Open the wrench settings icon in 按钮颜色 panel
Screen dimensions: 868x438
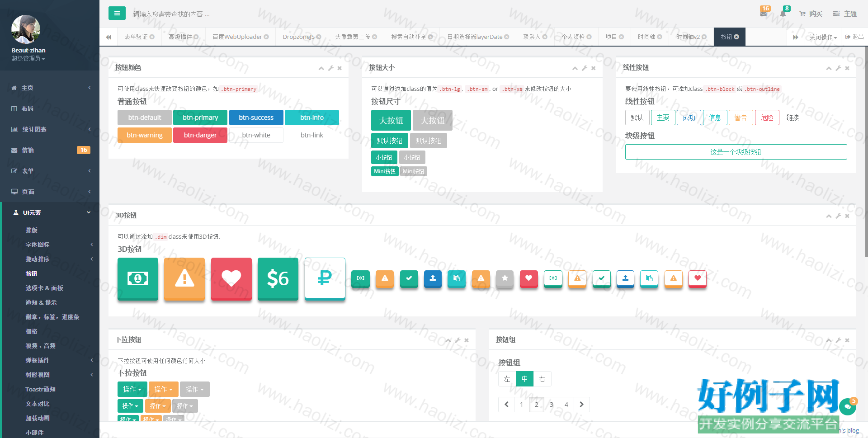(x=330, y=68)
